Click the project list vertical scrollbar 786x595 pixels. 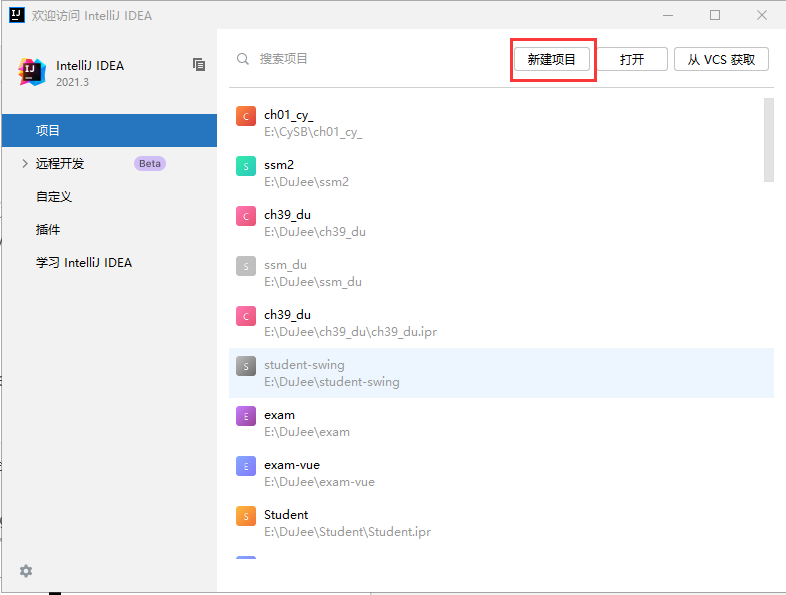[768, 140]
